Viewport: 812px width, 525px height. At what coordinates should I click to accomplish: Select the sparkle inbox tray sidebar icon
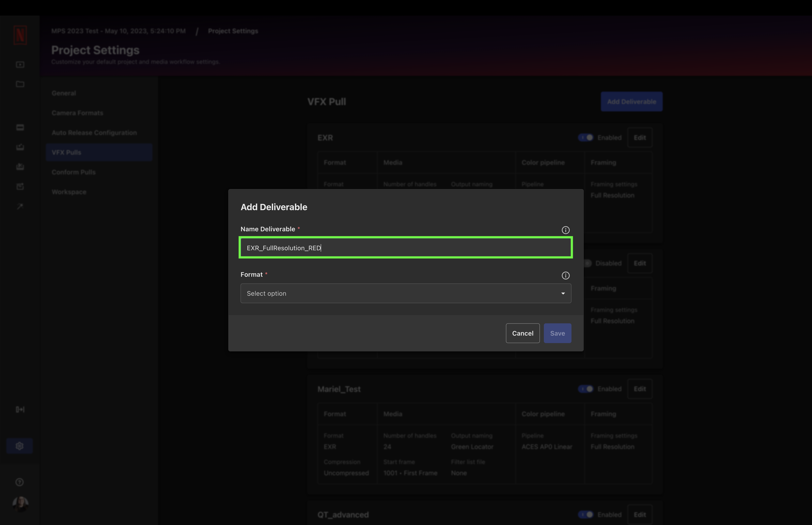click(20, 147)
